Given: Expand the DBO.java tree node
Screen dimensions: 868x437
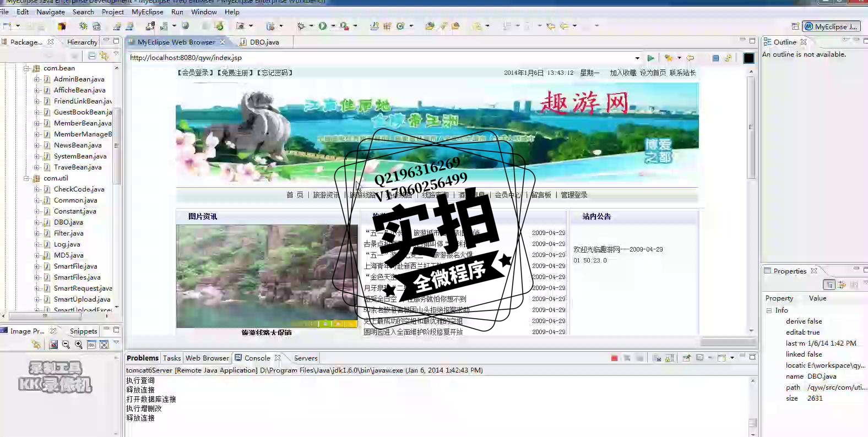Looking at the screenshot, I should tap(36, 222).
